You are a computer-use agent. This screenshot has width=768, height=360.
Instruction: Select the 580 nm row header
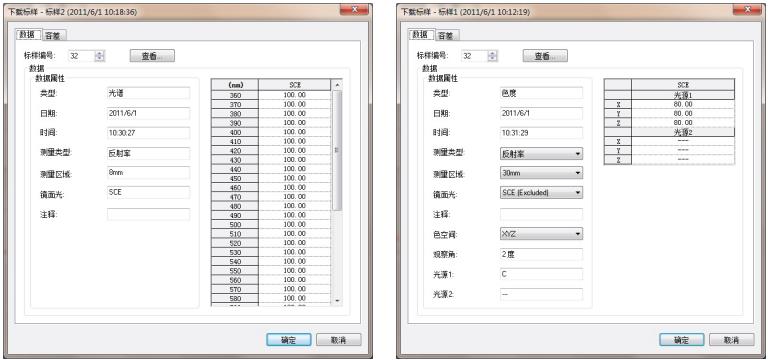coord(236,298)
